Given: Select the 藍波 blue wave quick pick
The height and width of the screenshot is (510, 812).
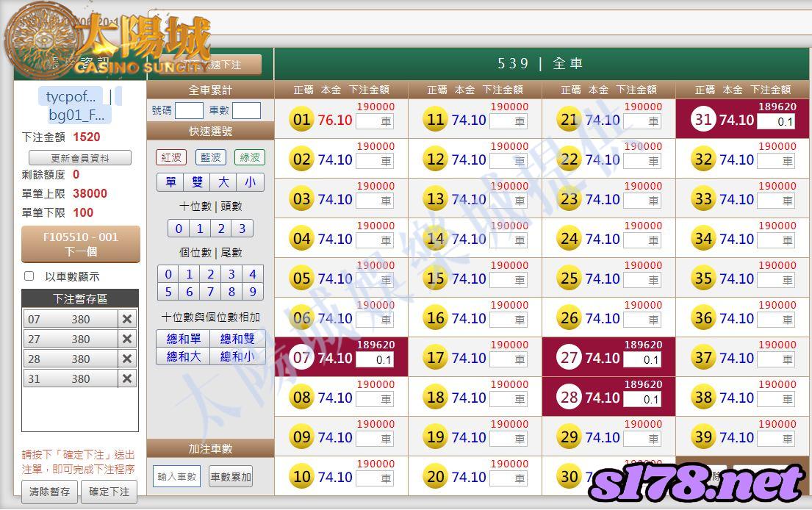Looking at the screenshot, I should click(210, 157).
